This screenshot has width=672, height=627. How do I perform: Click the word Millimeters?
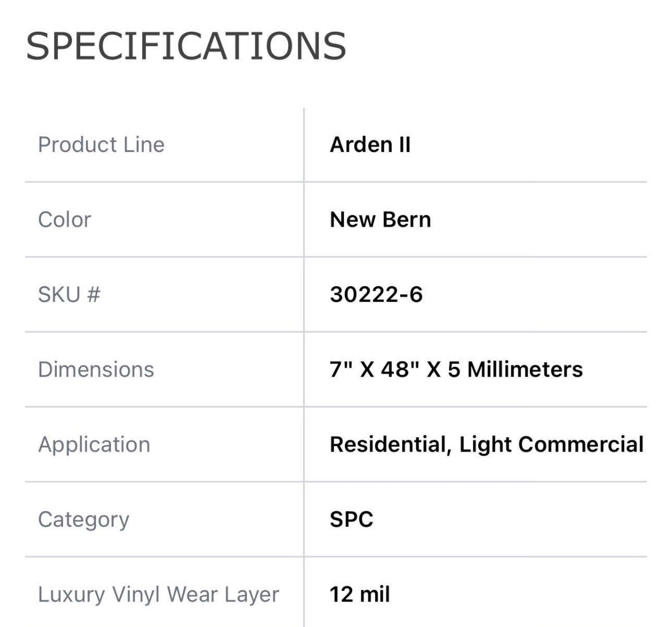pos(525,369)
